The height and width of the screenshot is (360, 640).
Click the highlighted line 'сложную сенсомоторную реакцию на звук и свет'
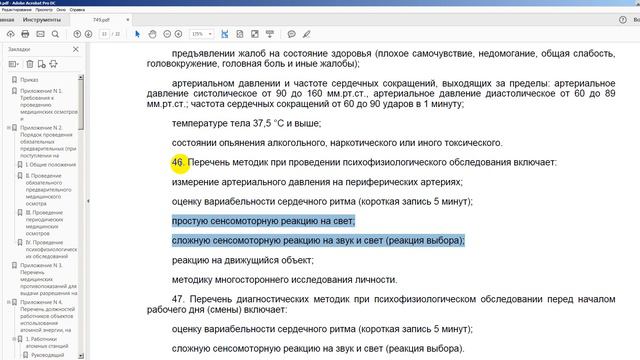318,241
